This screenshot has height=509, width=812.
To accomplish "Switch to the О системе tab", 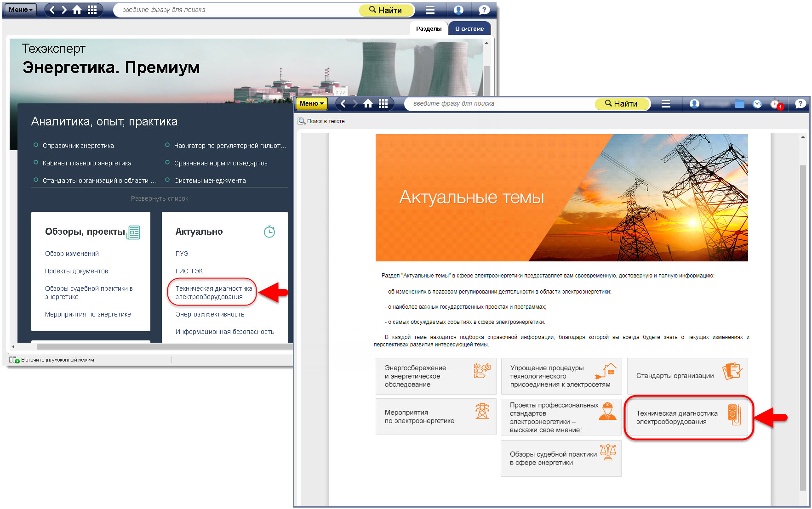I will (469, 28).
